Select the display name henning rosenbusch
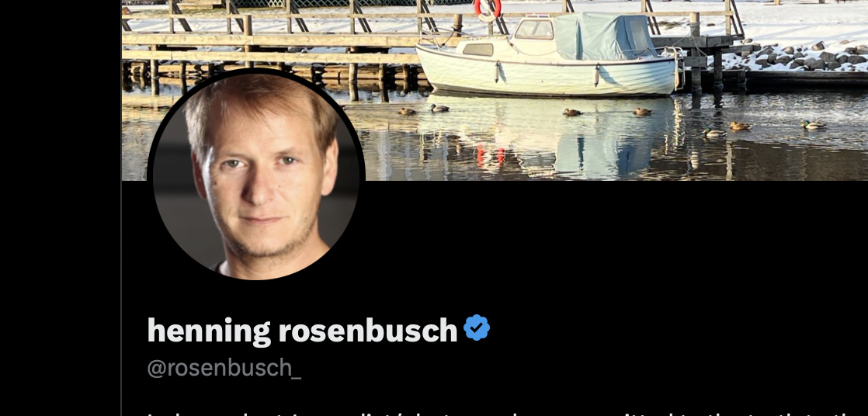The height and width of the screenshot is (416, 868). (302, 331)
